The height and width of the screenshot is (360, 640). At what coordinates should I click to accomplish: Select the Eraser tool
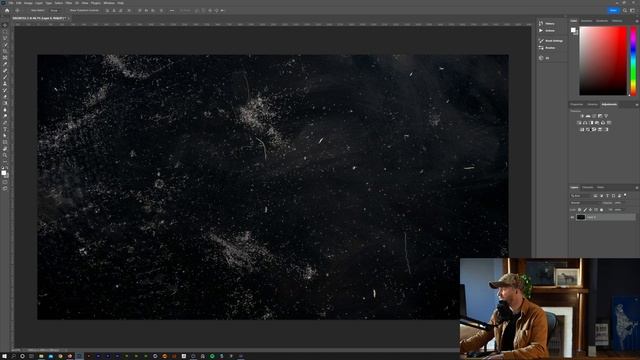click(5, 96)
